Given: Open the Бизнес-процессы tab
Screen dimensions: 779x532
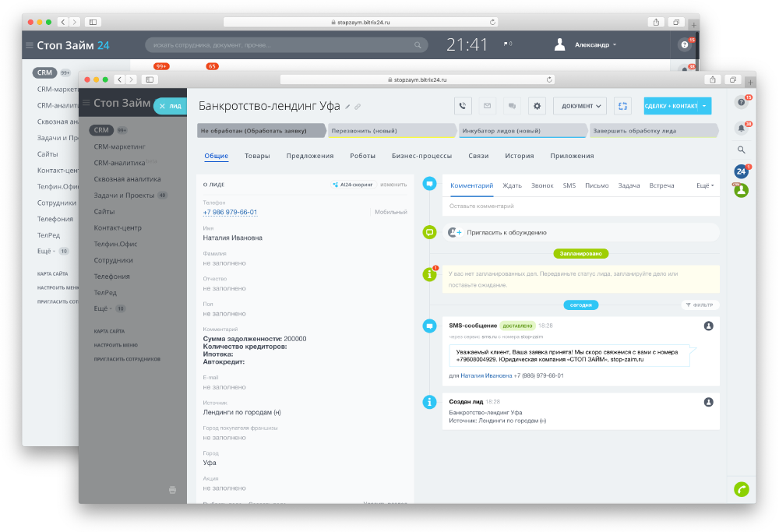Looking at the screenshot, I should (x=421, y=156).
